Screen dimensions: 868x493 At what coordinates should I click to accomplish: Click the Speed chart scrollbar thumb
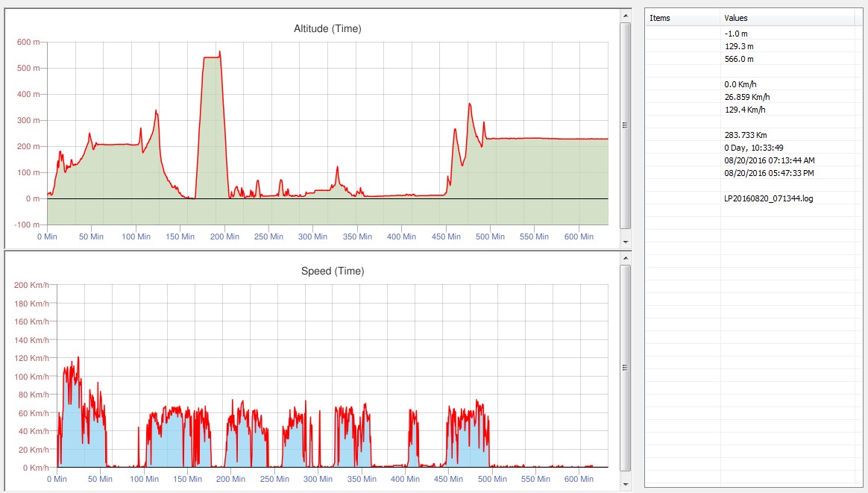[626, 367]
